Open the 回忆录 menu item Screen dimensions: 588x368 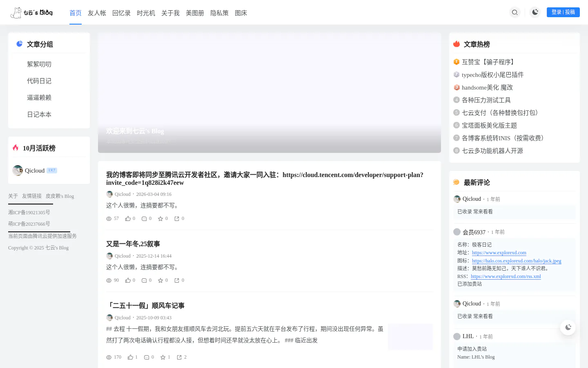pyautogui.click(x=121, y=13)
